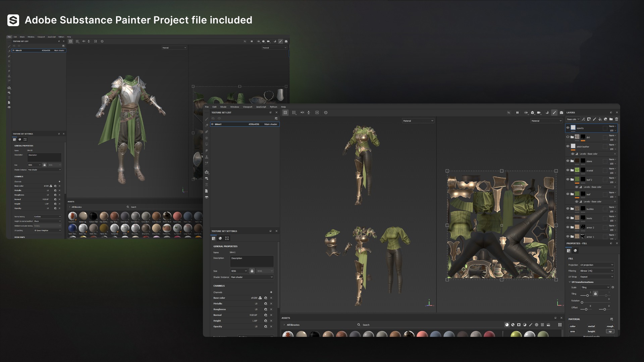This screenshot has width=644, height=362.
Task: Delete selected layer with trash icon
Action: 616,119
